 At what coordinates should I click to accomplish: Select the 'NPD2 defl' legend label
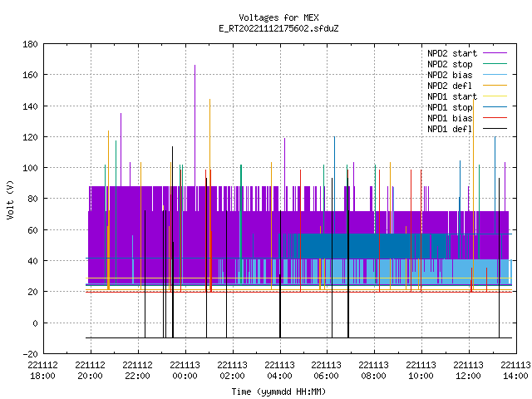pos(450,86)
